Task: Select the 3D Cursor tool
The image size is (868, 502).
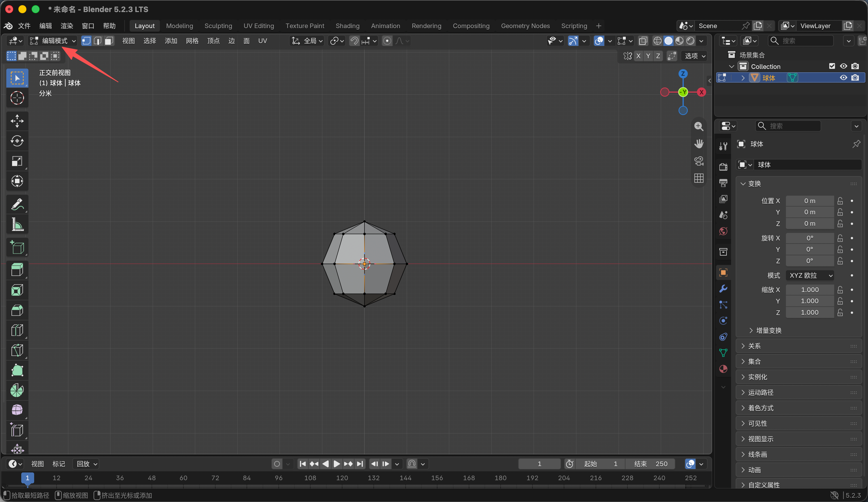Action: 17,98
